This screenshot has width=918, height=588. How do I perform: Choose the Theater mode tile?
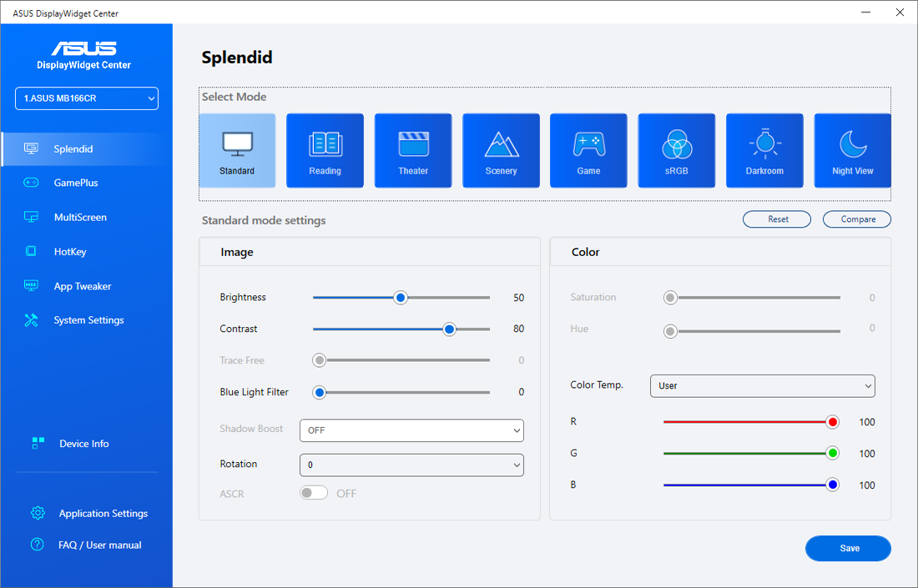click(x=413, y=150)
